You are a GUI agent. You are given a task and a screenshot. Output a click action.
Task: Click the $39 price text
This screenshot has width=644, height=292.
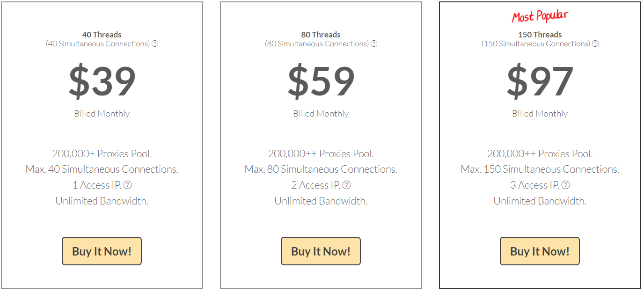click(102, 81)
